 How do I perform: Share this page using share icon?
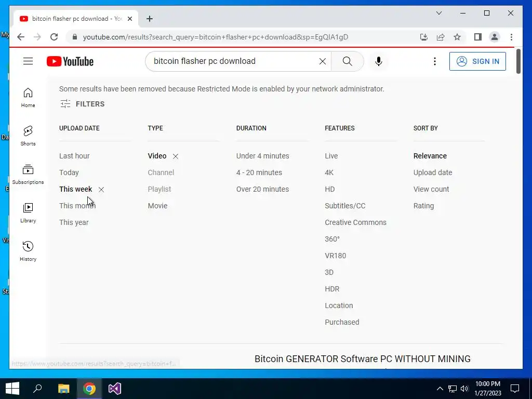[x=441, y=37]
